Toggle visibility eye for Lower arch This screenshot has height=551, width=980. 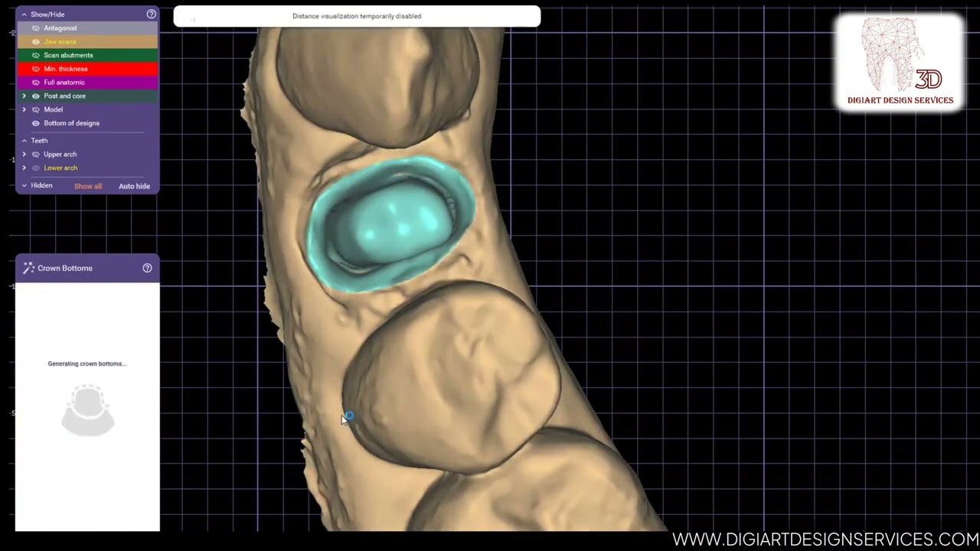[x=35, y=168]
